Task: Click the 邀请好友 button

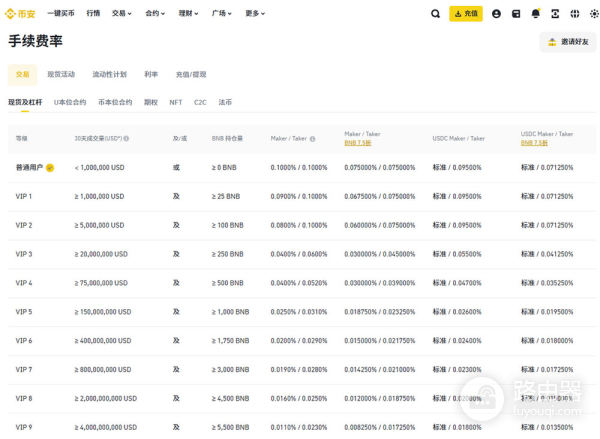Action: tap(568, 42)
